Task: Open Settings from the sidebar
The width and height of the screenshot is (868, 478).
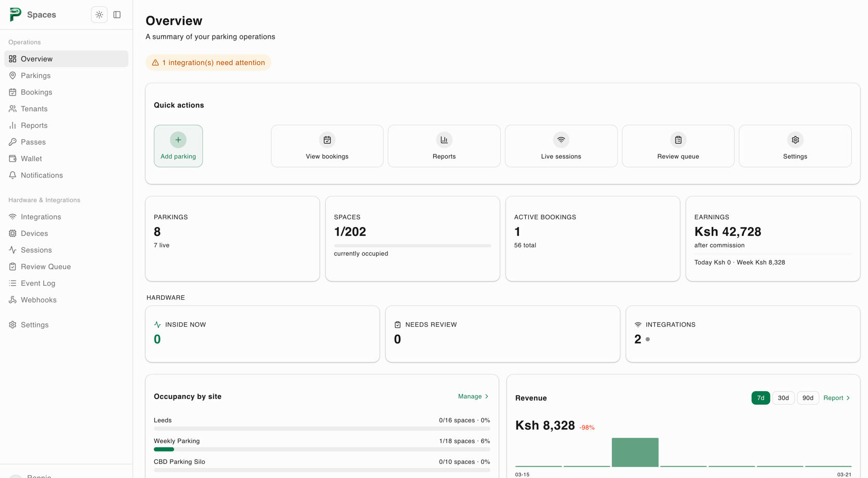Action: 35,324
